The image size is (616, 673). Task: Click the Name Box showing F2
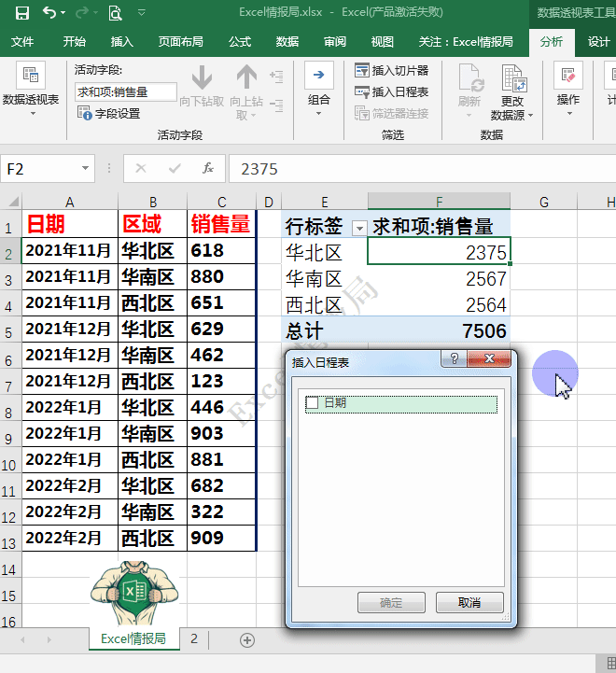point(39,169)
